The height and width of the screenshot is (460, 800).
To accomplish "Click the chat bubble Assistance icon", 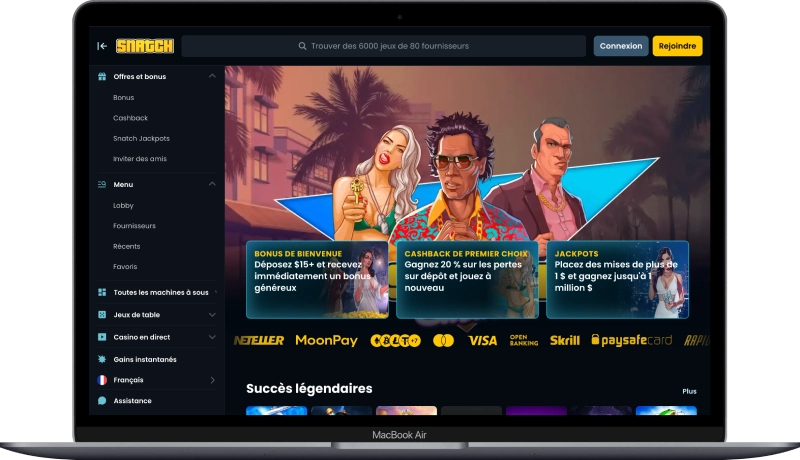I will pyautogui.click(x=102, y=400).
